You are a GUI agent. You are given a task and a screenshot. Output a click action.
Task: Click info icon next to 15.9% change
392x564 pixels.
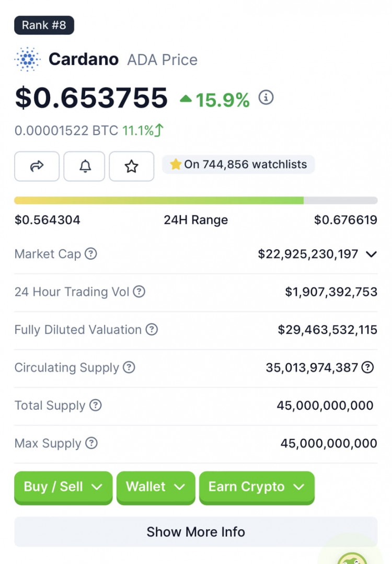click(266, 98)
